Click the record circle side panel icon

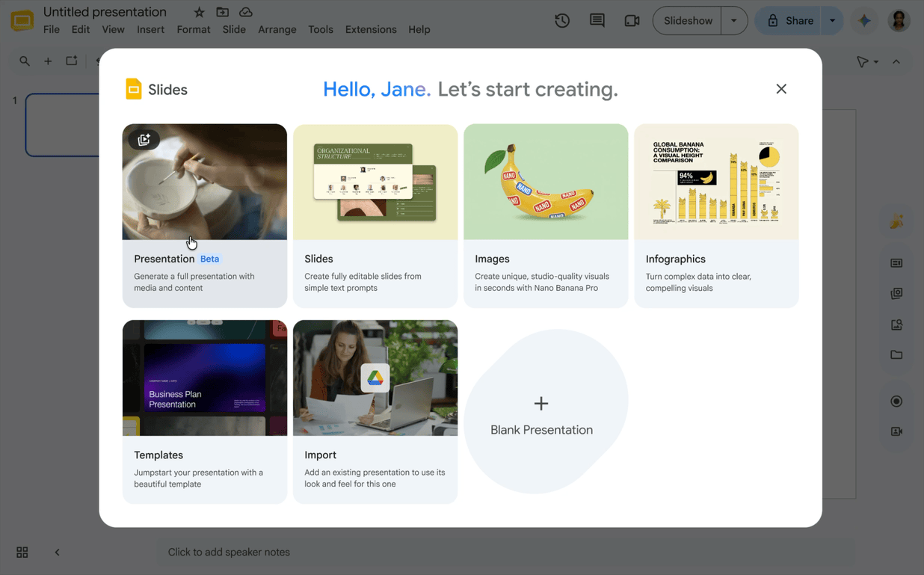point(896,402)
